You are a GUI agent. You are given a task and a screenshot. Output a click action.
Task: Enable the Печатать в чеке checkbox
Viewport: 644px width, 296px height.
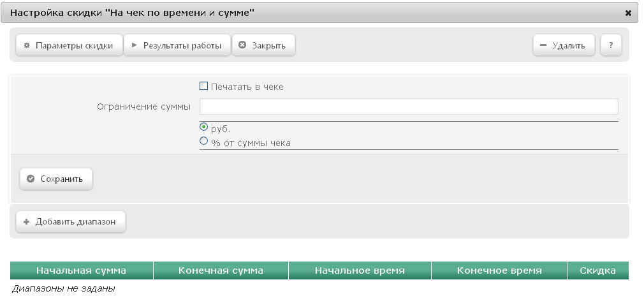point(203,86)
